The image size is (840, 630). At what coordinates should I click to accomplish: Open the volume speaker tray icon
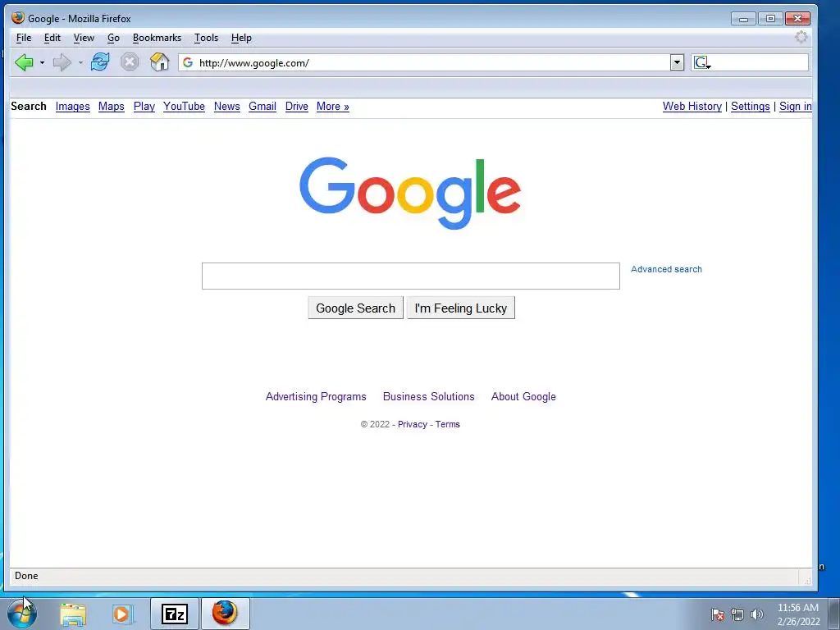coord(757,614)
